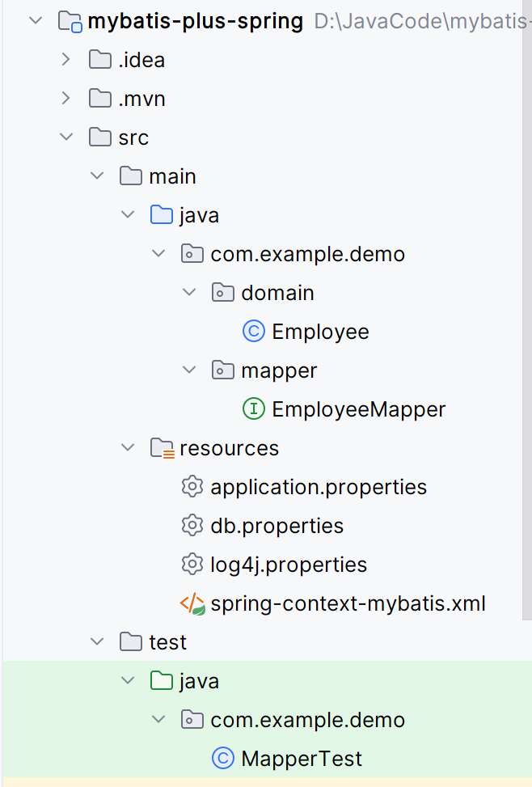Click the Employee class icon
532x787 pixels.
254,331
